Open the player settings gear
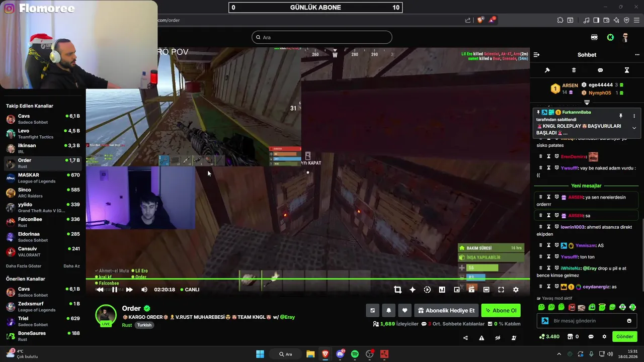Viewport: 644px width, 362px height. coord(516,290)
